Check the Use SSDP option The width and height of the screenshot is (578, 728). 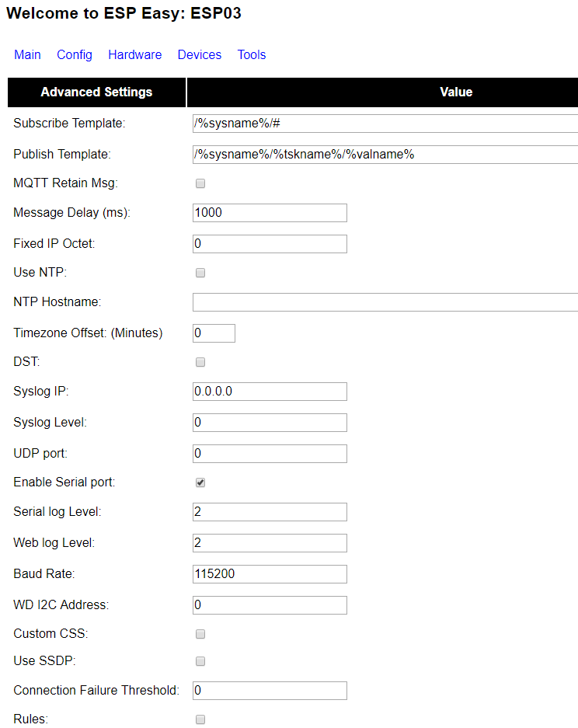pyautogui.click(x=200, y=661)
